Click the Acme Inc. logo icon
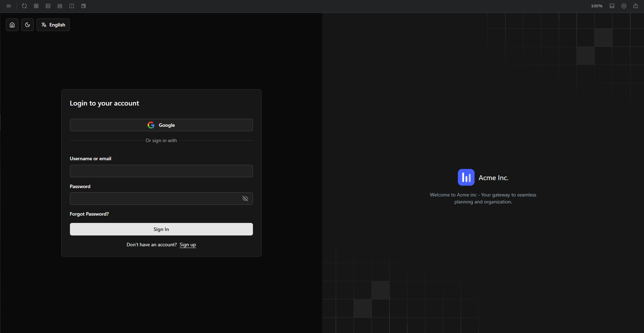The width and height of the screenshot is (644, 333). tap(466, 177)
